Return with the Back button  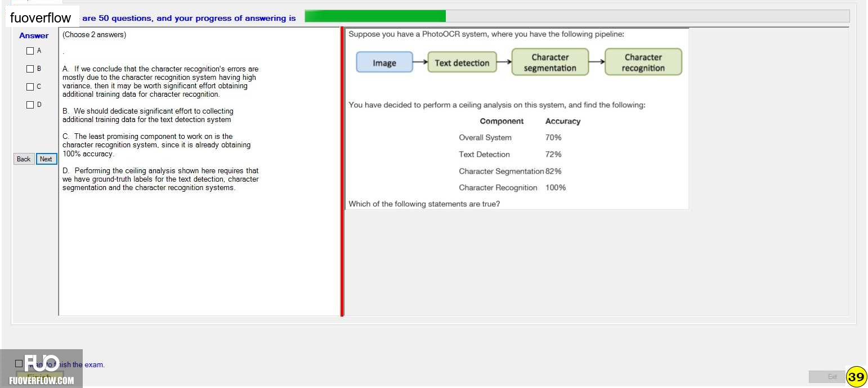(24, 159)
